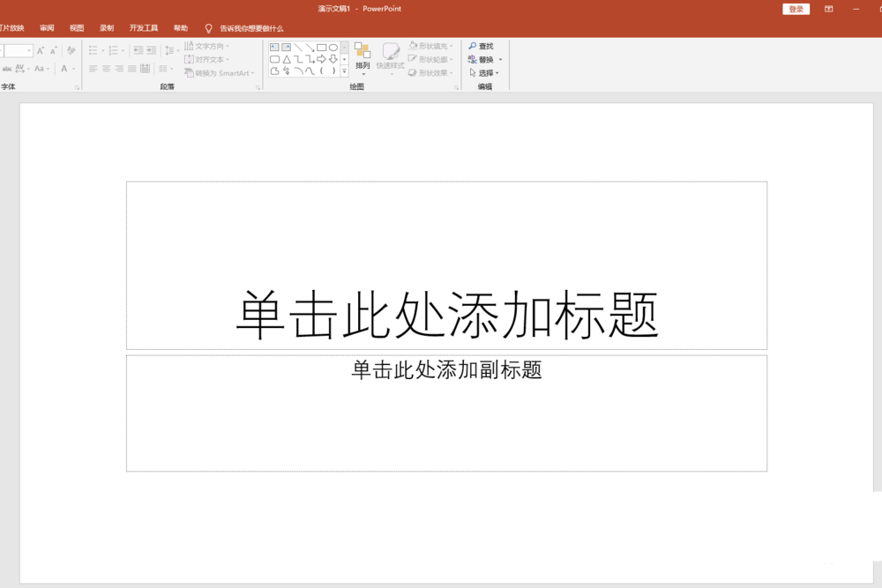
Task: Open the font size dropdown
Action: (29, 50)
